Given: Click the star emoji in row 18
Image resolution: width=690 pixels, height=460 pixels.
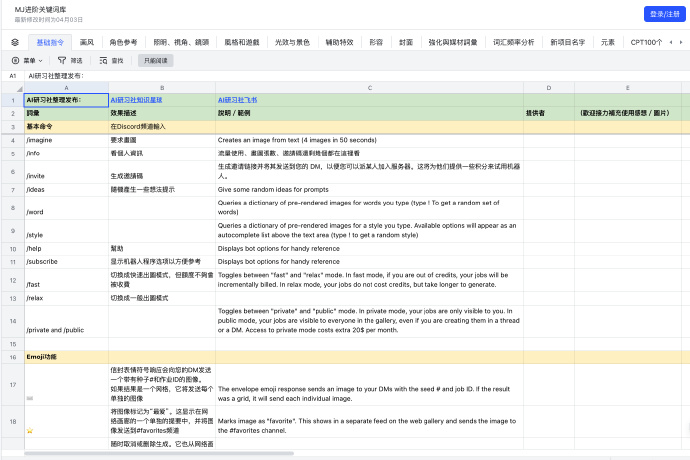Looking at the screenshot, I should point(30,430).
